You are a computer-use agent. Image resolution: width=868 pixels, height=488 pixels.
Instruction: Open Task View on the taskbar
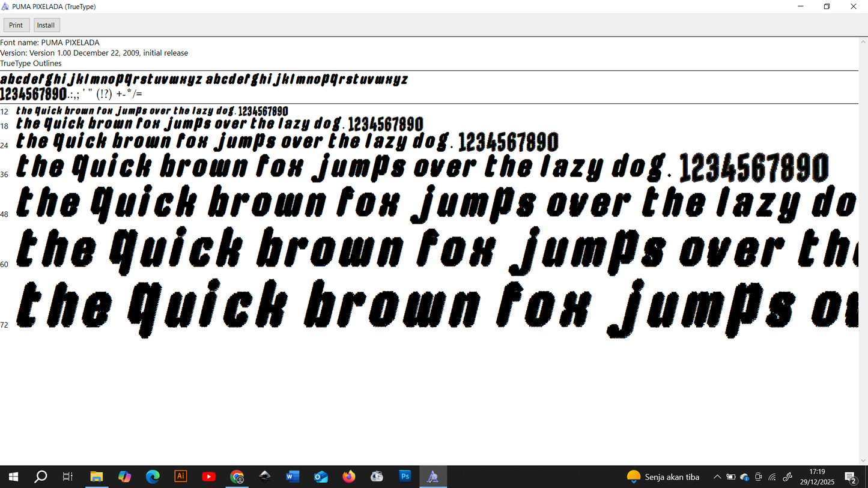[68, 477]
